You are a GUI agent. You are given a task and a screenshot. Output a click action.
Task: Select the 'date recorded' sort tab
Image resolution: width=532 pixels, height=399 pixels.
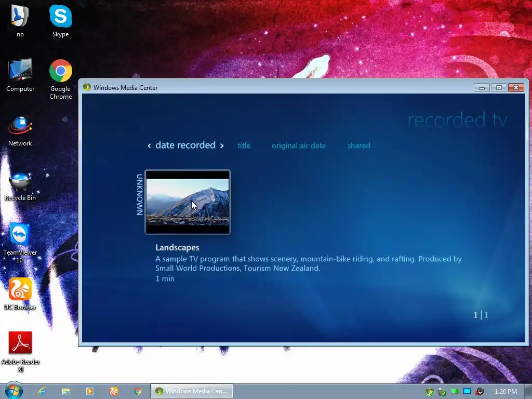[x=185, y=145]
